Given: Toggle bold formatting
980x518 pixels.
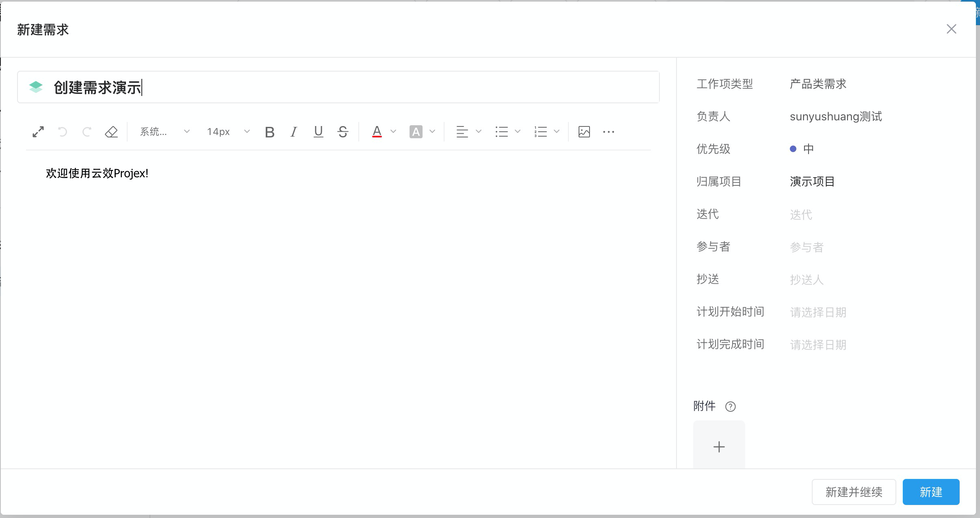Looking at the screenshot, I should 270,132.
